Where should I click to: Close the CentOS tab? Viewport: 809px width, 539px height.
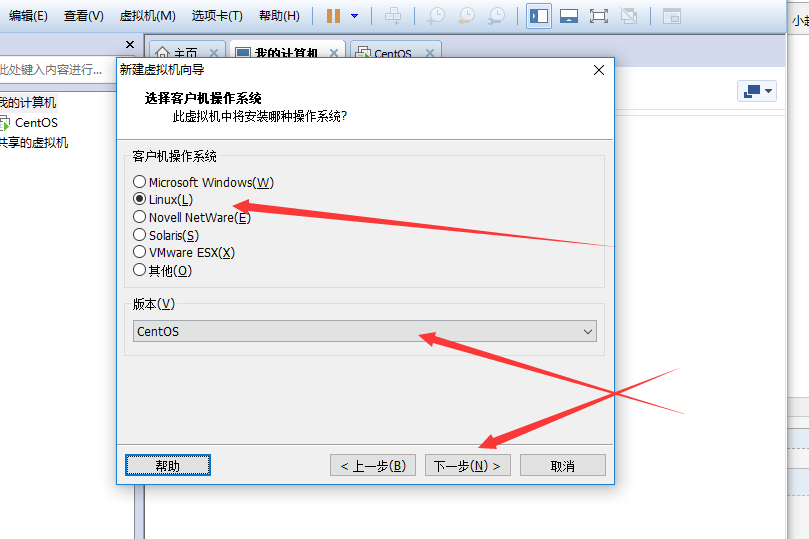coord(430,53)
